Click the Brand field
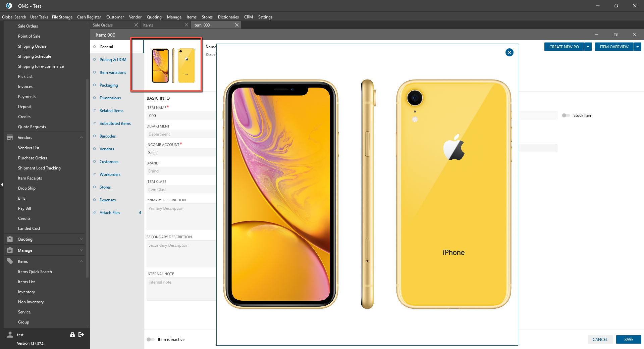Viewport: 644px width, 349px height. click(181, 171)
